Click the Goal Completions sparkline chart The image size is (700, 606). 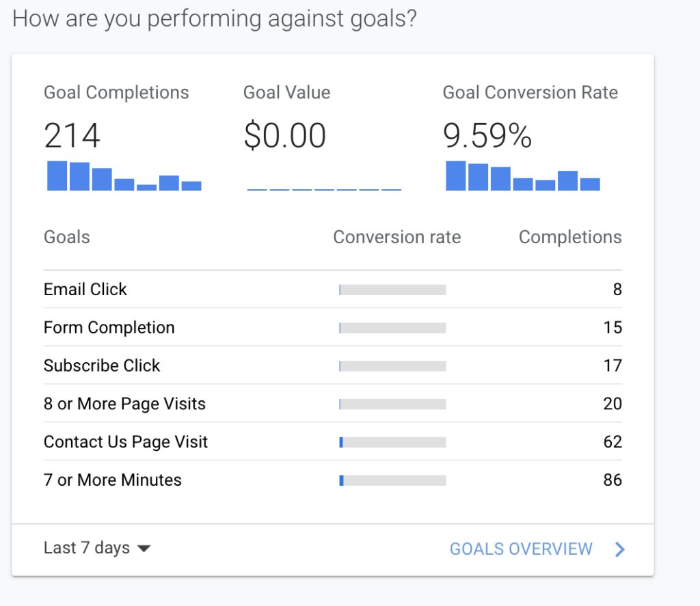point(123,178)
